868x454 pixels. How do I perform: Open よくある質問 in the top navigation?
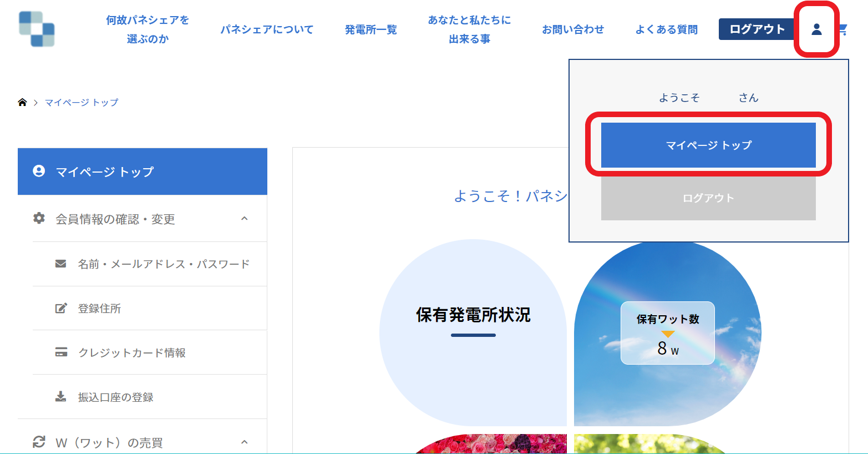coord(666,29)
